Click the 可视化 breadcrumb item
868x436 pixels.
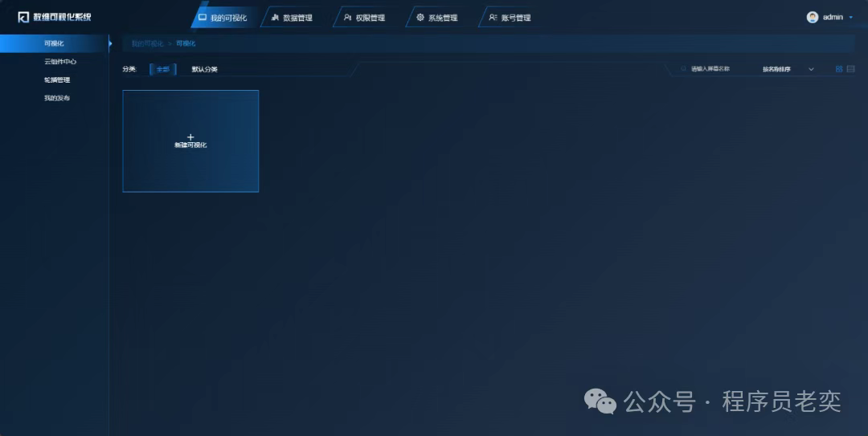186,43
